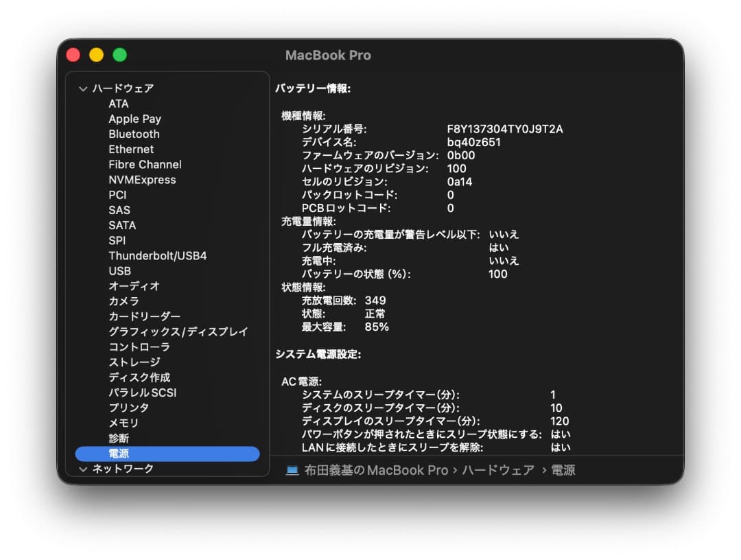
Task: Collapse the ハードウェア section
Action: tap(83, 89)
